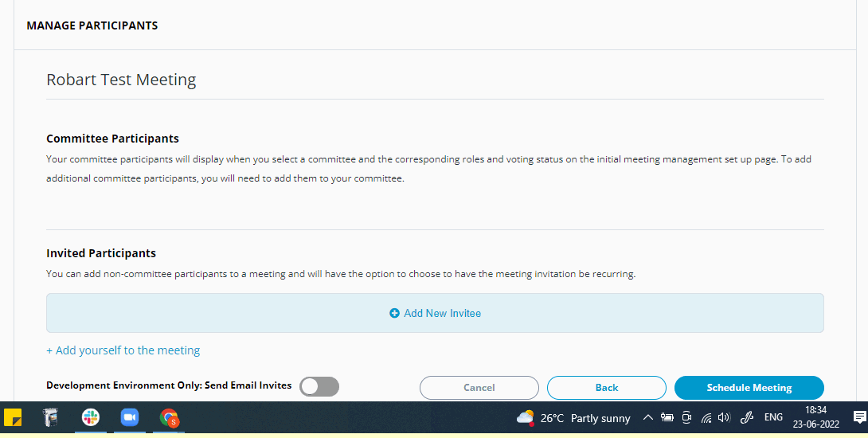Go back using the Back button
The height and width of the screenshot is (438, 868).
coord(607,388)
